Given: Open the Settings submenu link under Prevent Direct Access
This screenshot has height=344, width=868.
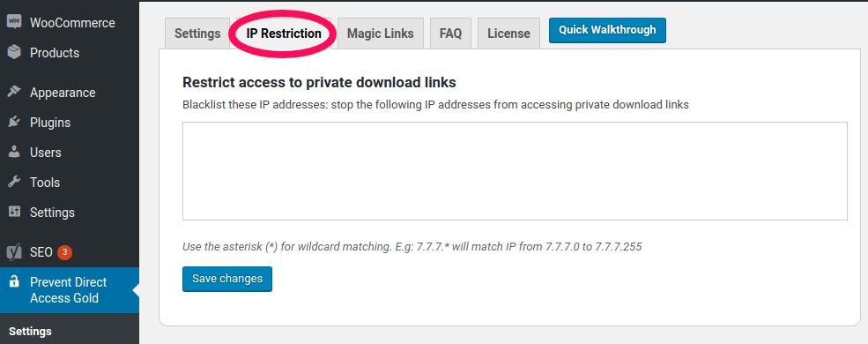Looking at the screenshot, I should (x=31, y=332).
